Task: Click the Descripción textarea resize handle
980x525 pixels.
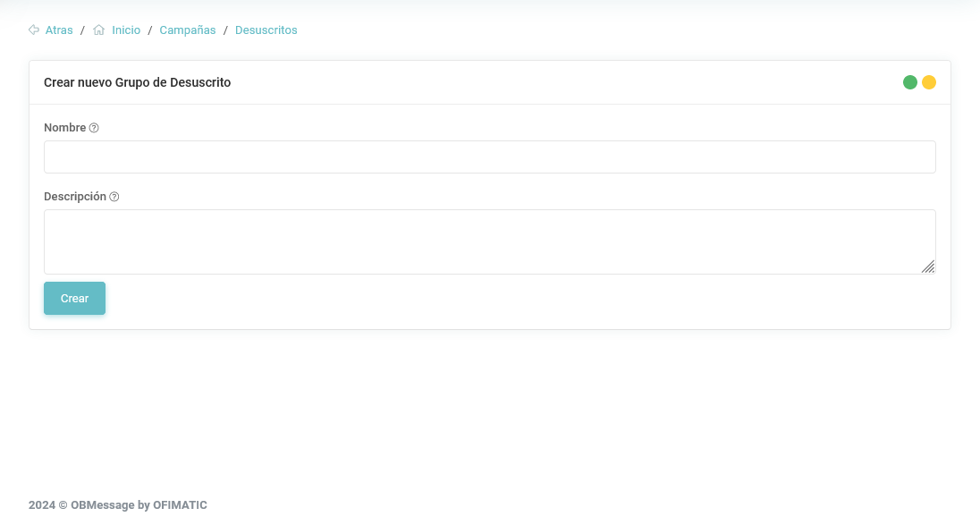Action: coord(928,267)
